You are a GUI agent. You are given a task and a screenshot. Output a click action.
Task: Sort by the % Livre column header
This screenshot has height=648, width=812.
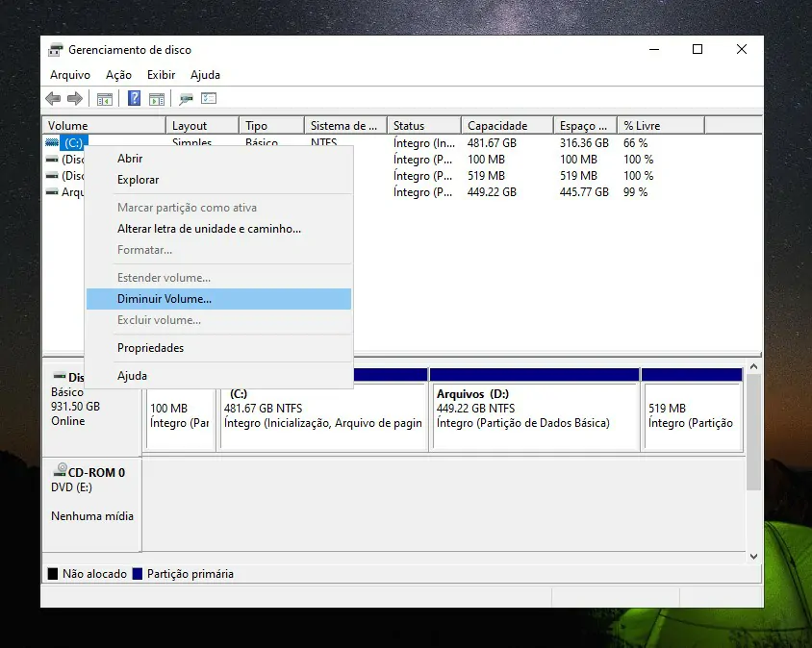click(661, 126)
